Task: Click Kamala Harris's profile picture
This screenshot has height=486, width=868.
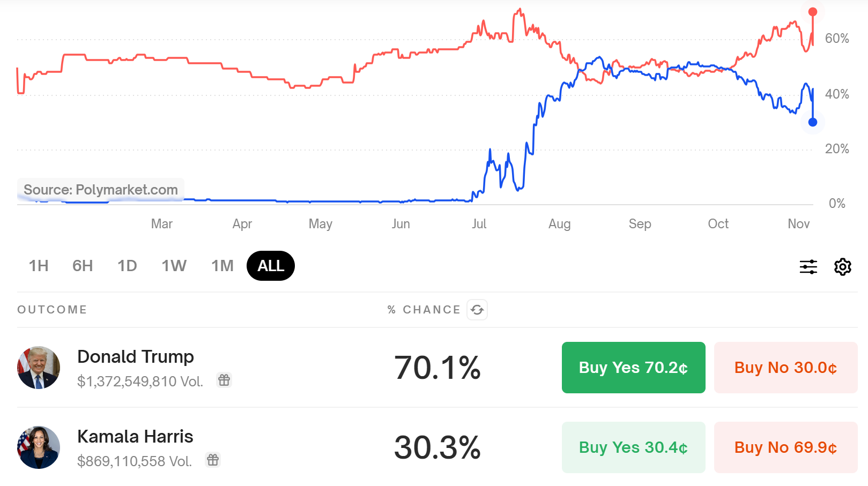Action: 39,447
